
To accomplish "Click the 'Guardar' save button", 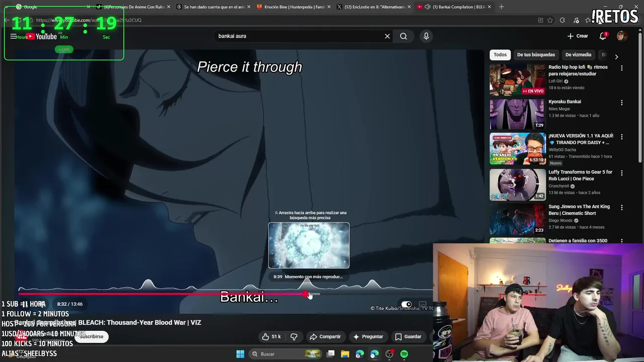I will [408, 336].
